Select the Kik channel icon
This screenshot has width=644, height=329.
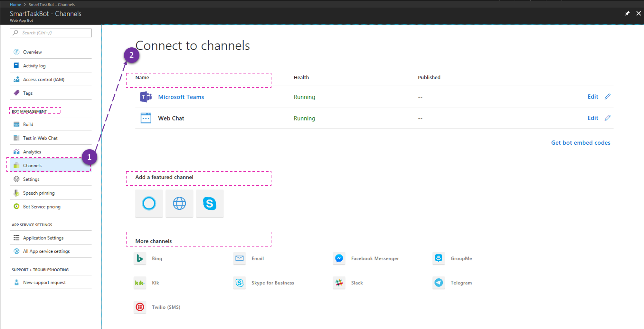click(140, 283)
